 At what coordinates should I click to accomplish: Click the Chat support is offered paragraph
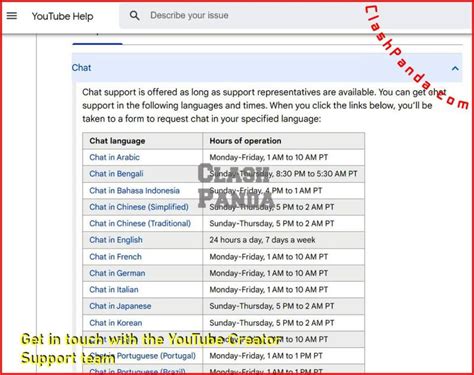263,105
